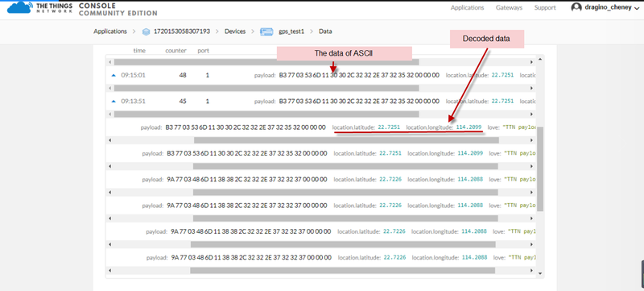Go to Devices breadcrumb link
Viewport: 644px width, 291px height.
click(235, 31)
